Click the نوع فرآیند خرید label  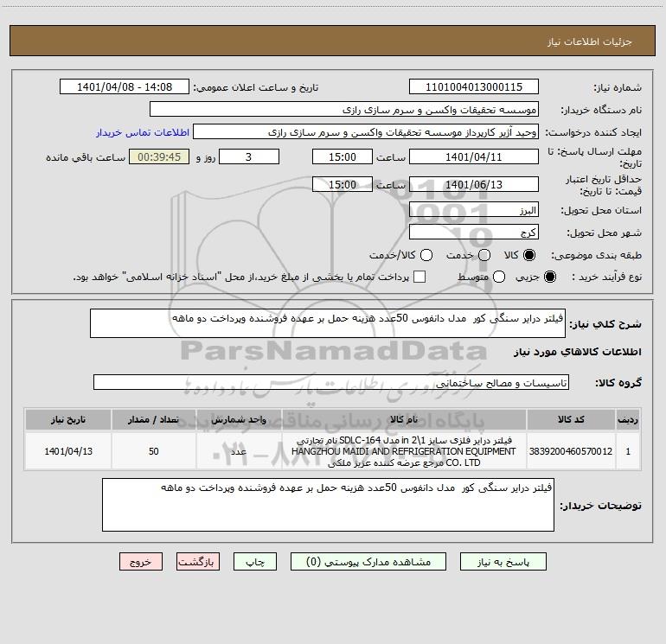point(606,277)
